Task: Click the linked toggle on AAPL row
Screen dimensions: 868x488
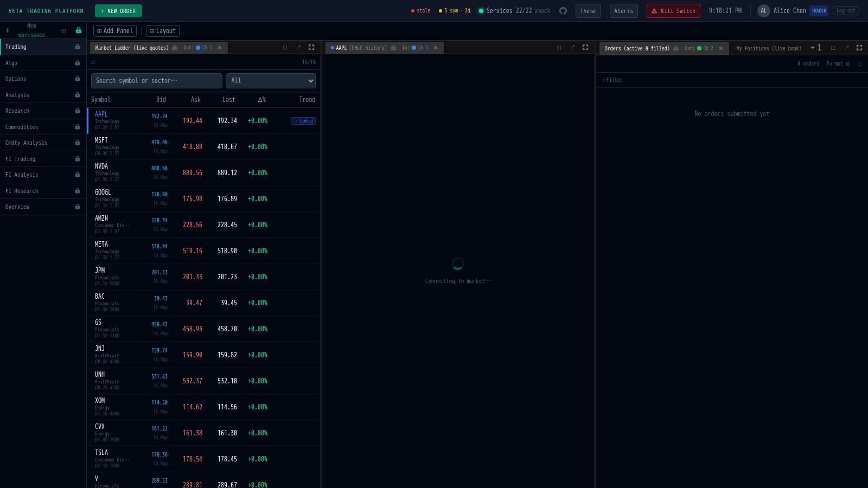Action: pyautogui.click(x=303, y=120)
